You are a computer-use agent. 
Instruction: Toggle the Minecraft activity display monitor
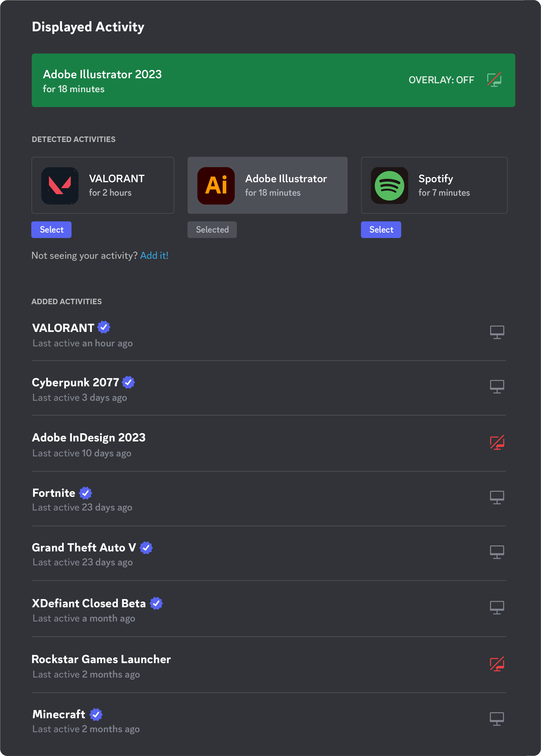click(497, 719)
